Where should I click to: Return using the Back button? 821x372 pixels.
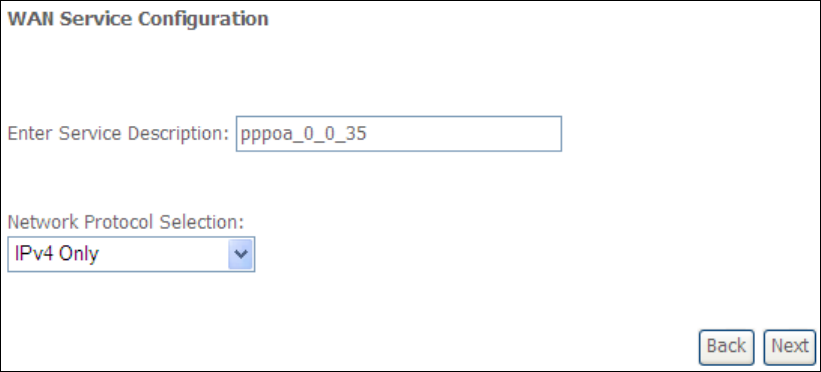pyautogui.click(x=726, y=347)
